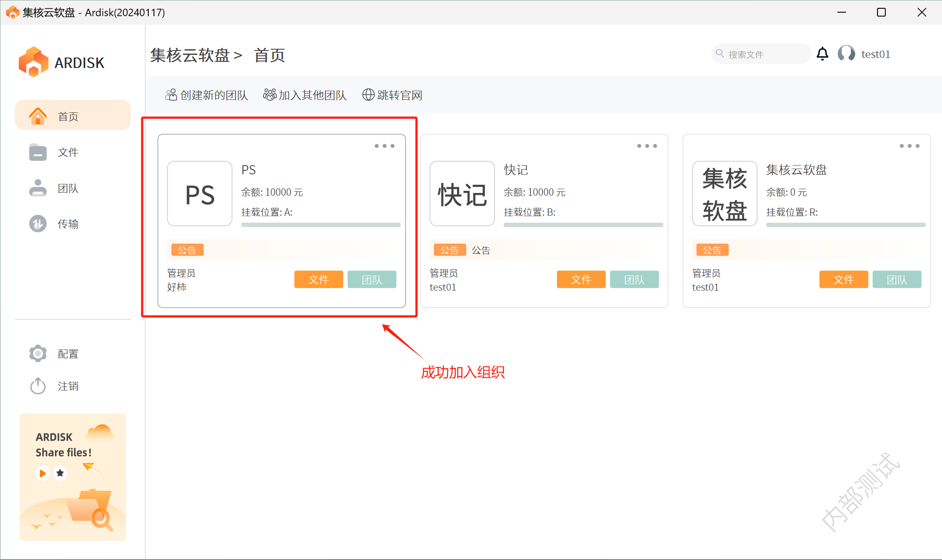Open the 文件 sidebar folder icon

38,153
